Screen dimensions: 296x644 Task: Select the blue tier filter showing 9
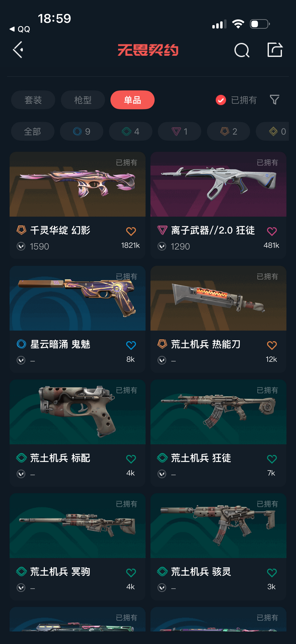(82, 131)
